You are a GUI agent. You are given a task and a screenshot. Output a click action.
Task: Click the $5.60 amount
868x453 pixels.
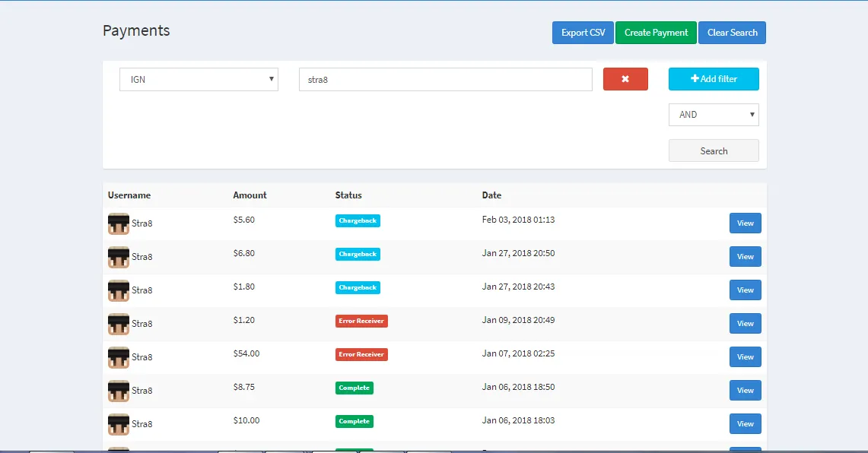244,220
